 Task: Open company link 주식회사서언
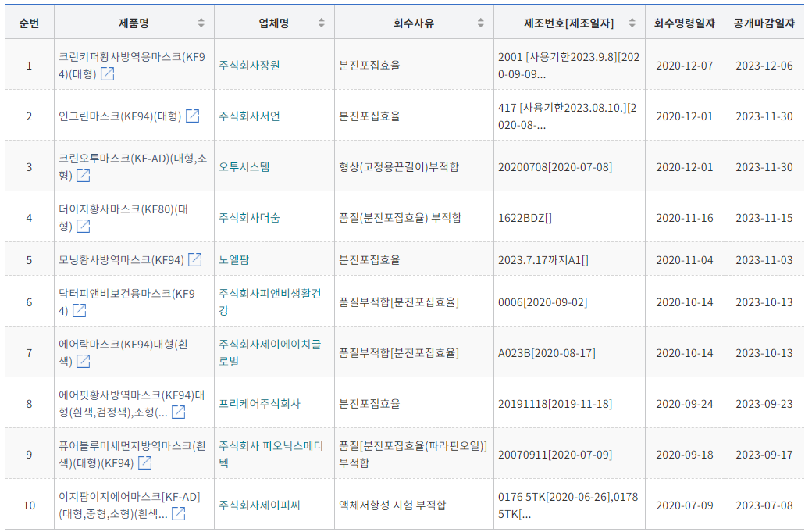(249, 116)
